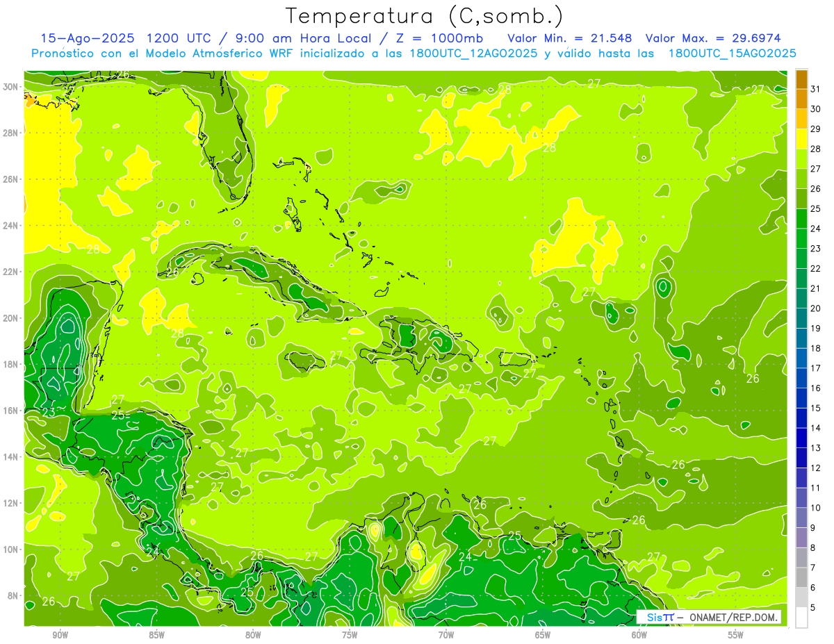The image size is (834, 644).
Task: Click the 20N latitude axis label
Action: point(11,318)
